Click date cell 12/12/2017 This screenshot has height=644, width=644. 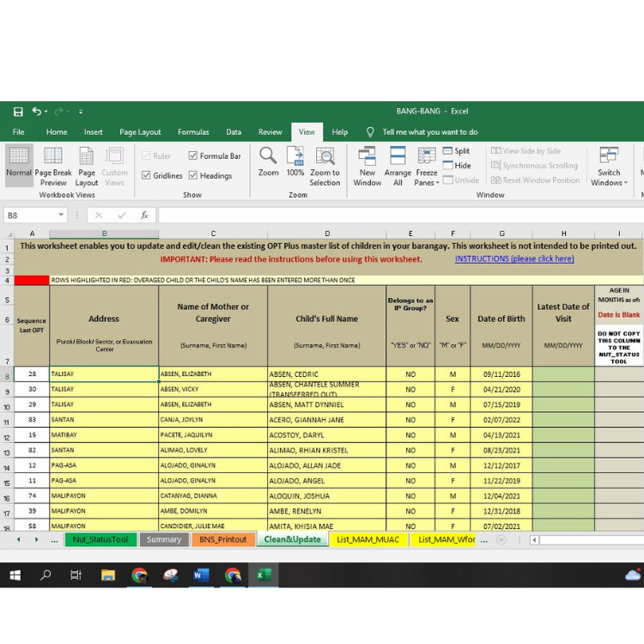(x=501, y=465)
